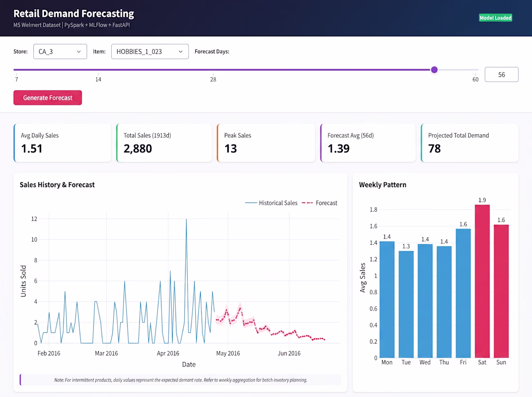Click the slider tick label 60
The width and height of the screenshot is (532, 397).
point(475,79)
